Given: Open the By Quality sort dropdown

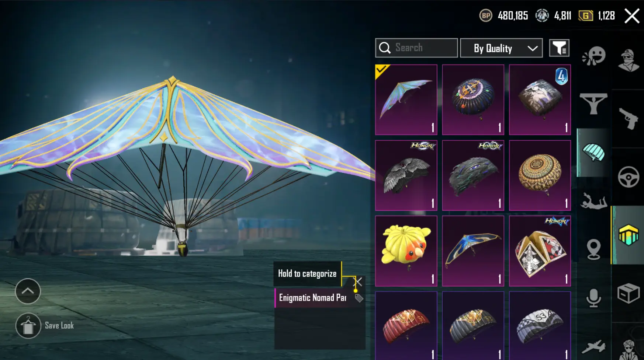Looking at the screenshot, I should click(x=501, y=48).
